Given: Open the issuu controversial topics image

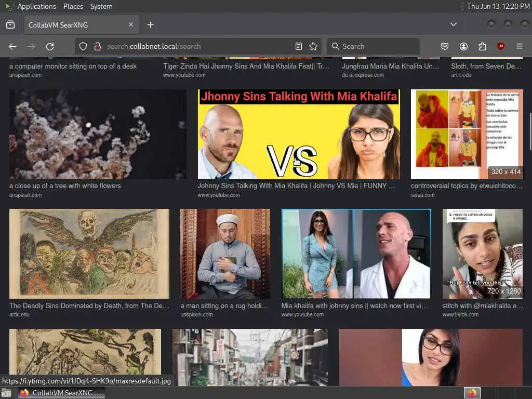Looking at the screenshot, I should coord(467,134).
